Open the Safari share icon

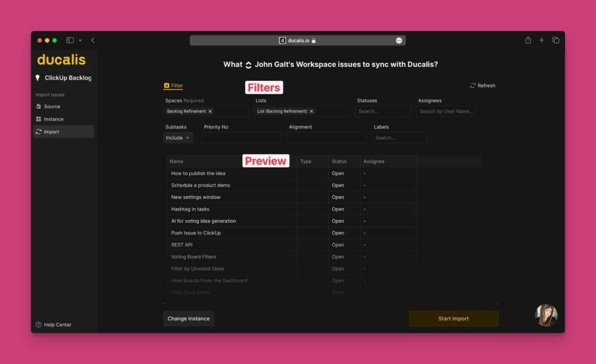tap(528, 40)
